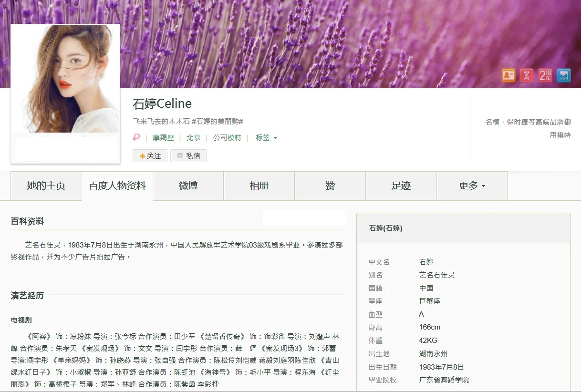Viewport: 581px width, 392px height.
Task: Click the orange plus icon inside 关注 button
Action: (142, 155)
